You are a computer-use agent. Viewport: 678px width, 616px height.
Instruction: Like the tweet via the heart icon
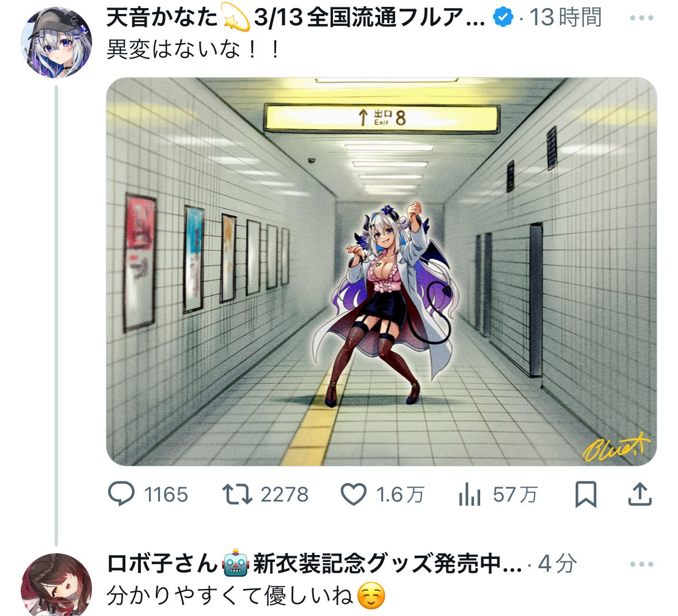point(353,495)
